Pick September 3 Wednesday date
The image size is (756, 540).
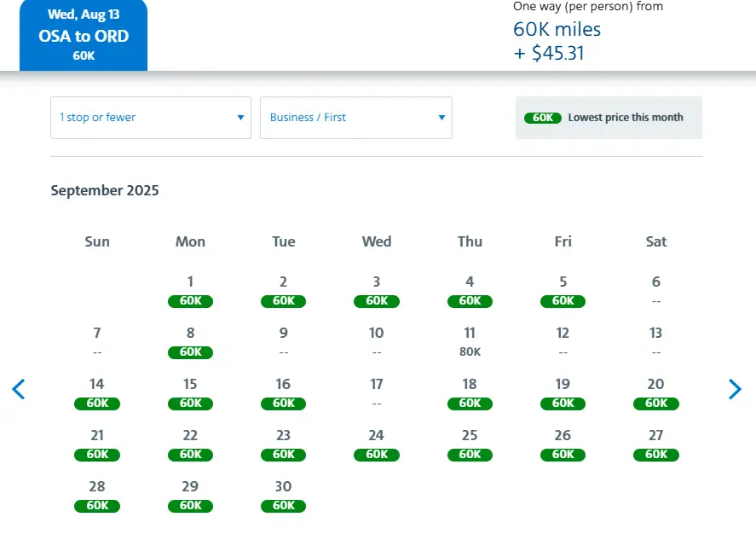(x=377, y=291)
